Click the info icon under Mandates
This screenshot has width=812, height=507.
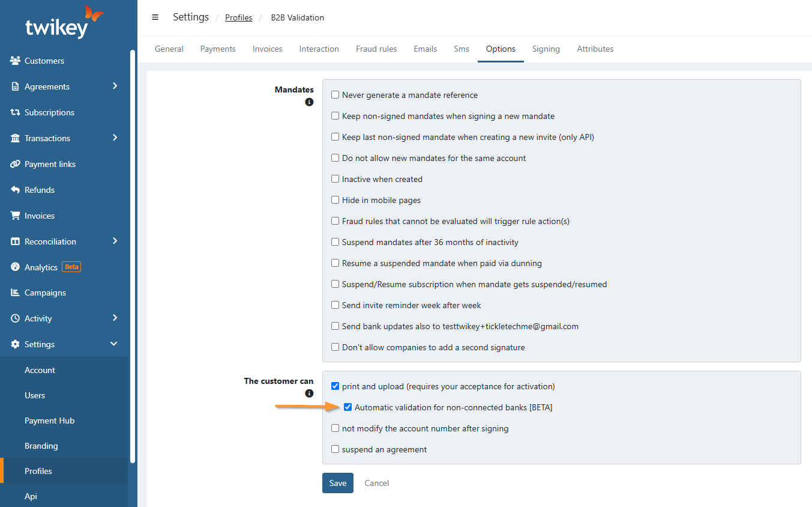pyautogui.click(x=309, y=102)
